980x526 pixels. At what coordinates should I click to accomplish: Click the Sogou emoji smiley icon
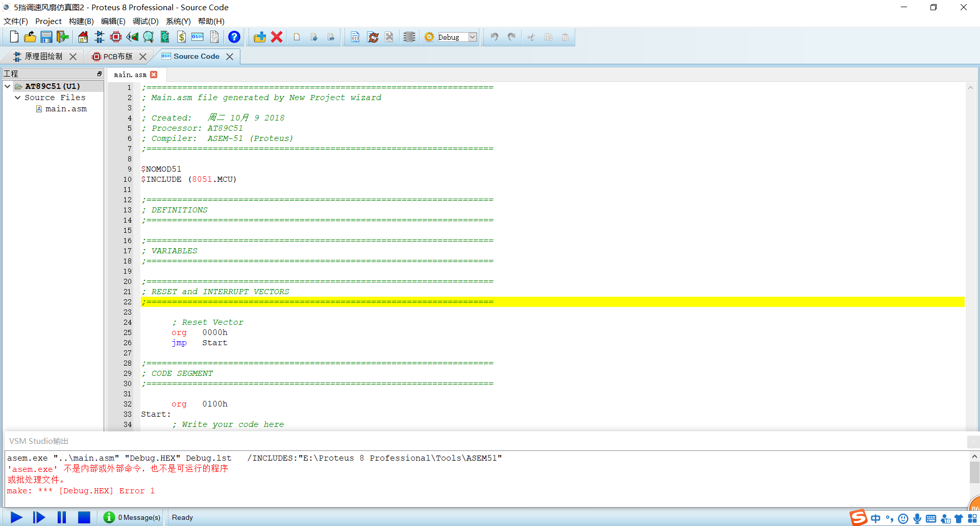coord(903,519)
